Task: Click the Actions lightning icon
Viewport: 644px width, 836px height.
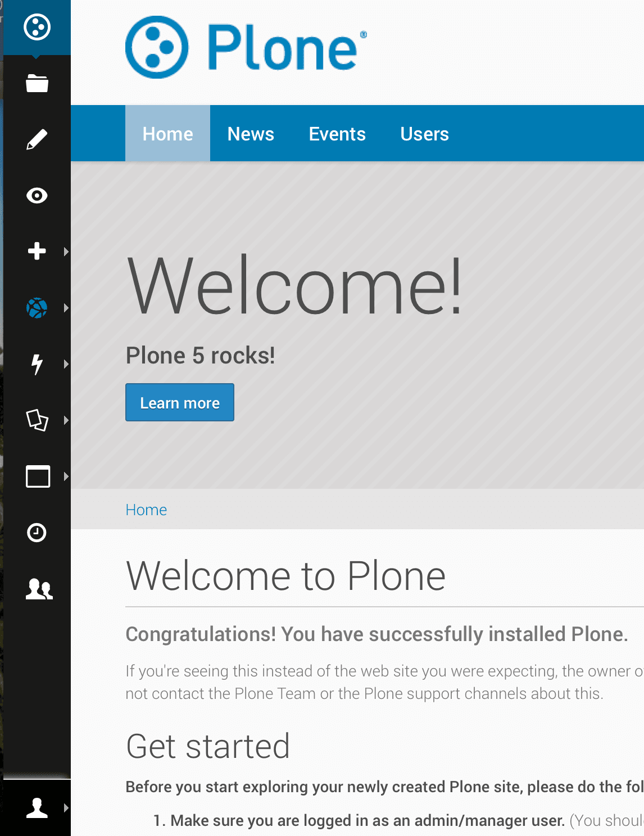Action: click(x=37, y=365)
